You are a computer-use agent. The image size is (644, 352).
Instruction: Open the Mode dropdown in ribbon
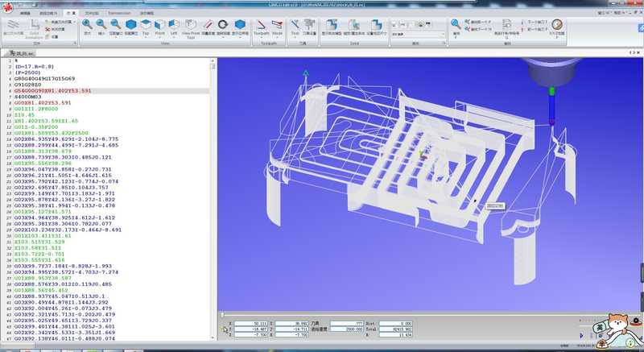tap(278, 27)
